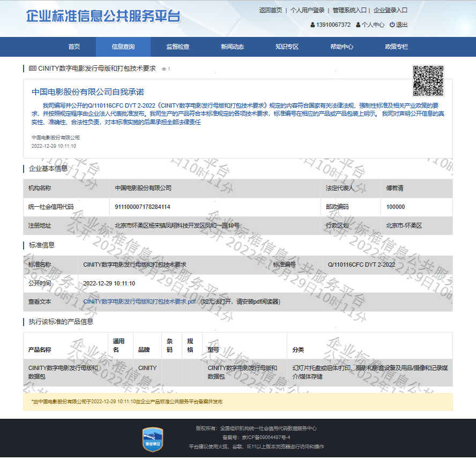Open 新闻动态 navigation item
476x460 pixels.
point(233,47)
